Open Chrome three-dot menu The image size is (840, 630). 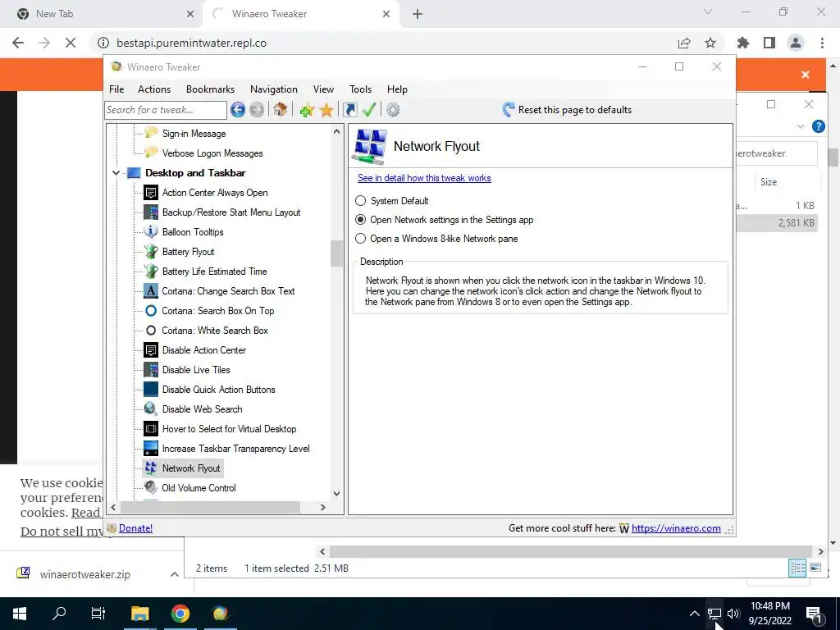pyautogui.click(x=822, y=43)
